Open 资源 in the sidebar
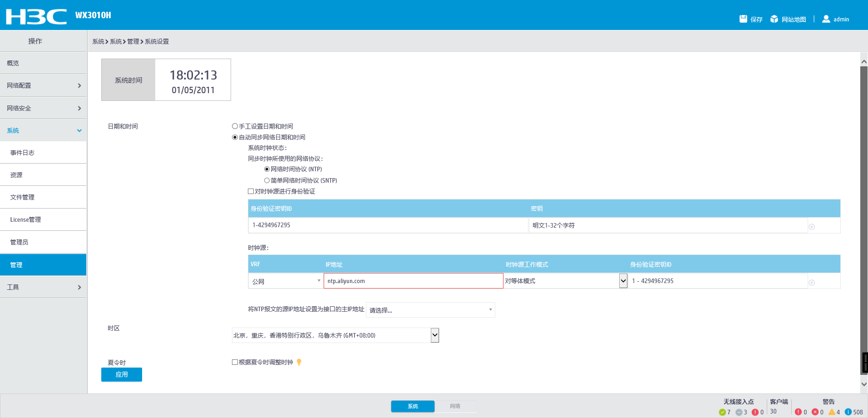The height and width of the screenshot is (418, 868). pyautogui.click(x=43, y=175)
